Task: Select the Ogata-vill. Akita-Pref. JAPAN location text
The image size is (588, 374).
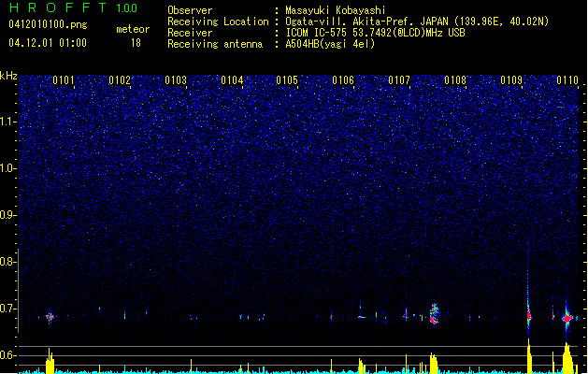Action: (417, 22)
